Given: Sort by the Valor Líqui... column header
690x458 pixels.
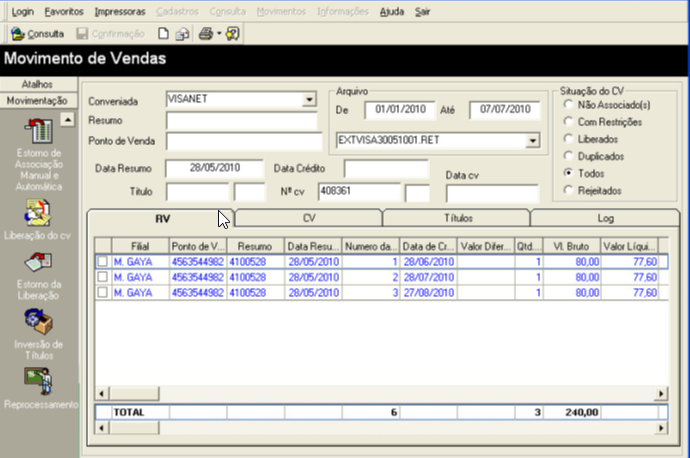Looking at the screenshot, I should [x=629, y=246].
